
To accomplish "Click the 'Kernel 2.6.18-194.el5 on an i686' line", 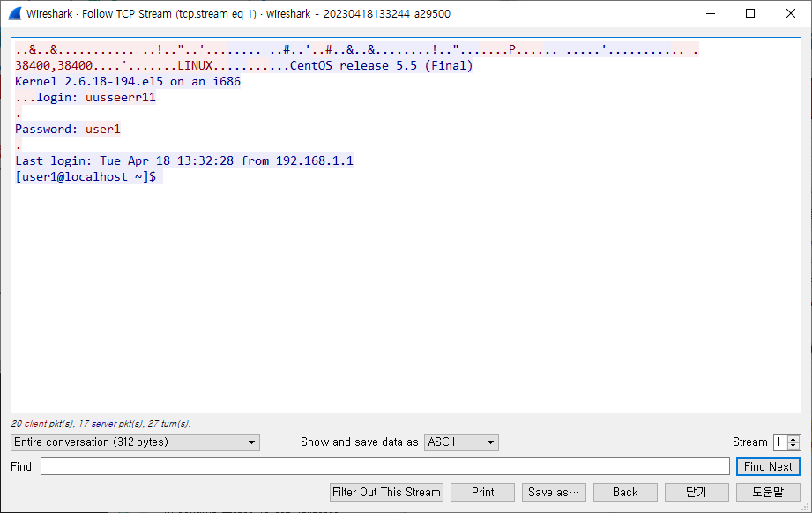I will 128,81.
